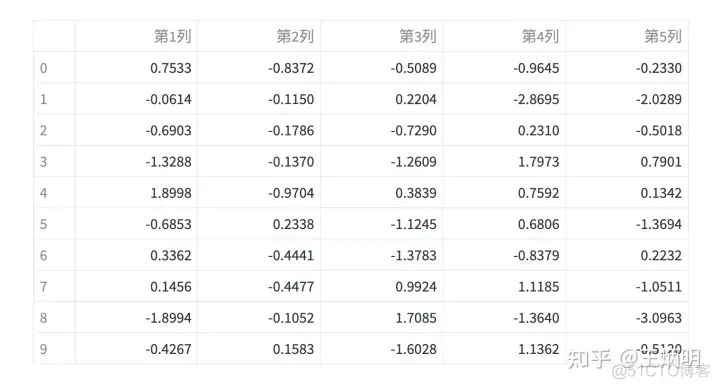This screenshot has height=389, width=720.
Task: Click the value -1.6028
Action: click(x=414, y=349)
